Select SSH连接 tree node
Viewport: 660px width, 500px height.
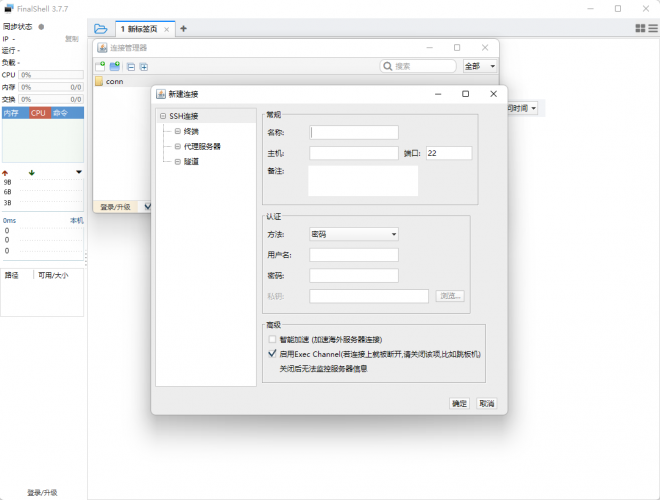tap(184, 116)
